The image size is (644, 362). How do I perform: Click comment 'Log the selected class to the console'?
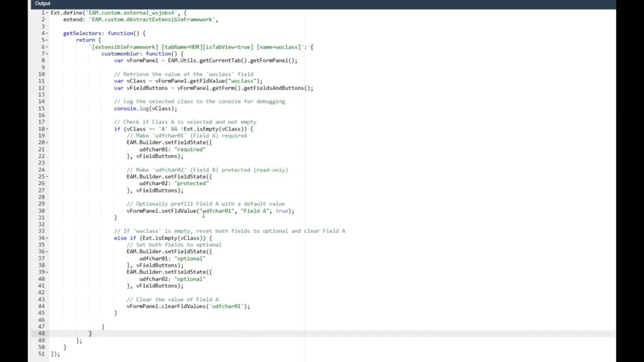coord(199,102)
